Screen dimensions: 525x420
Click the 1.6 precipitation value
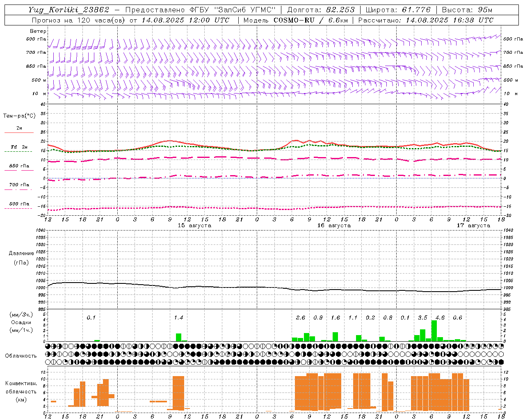pos(336,318)
